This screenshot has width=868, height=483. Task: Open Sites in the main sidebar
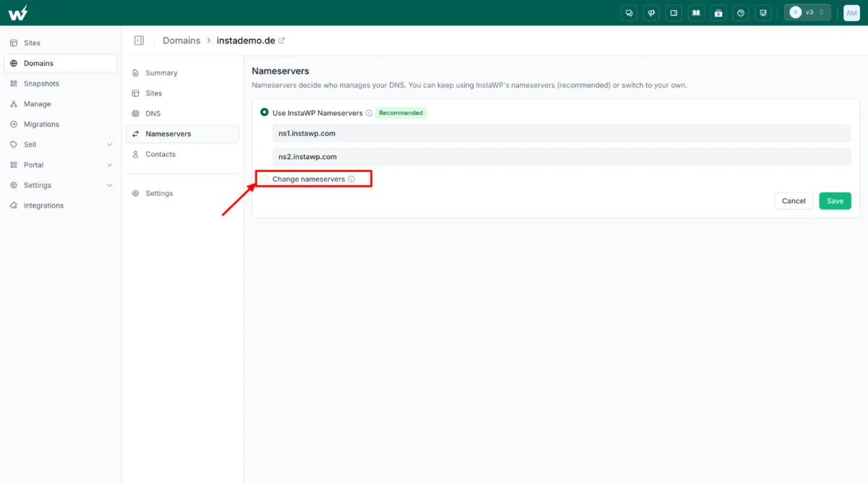pos(61,43)
